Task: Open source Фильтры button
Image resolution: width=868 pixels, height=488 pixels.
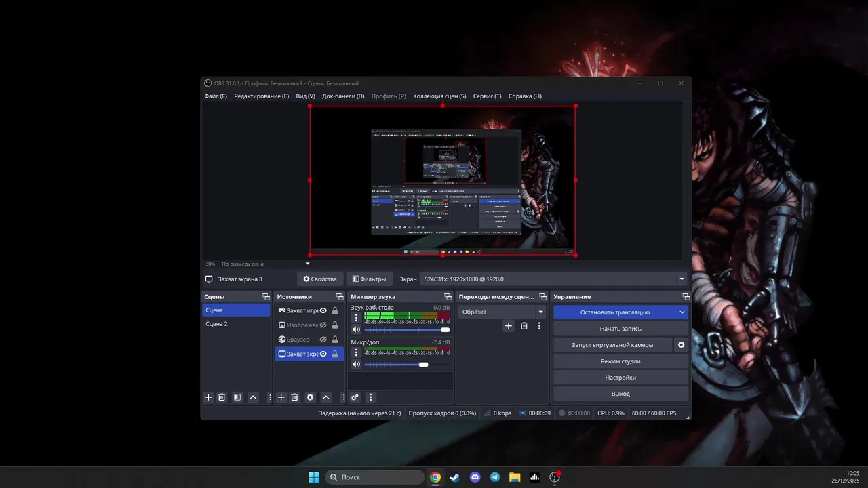Action: (x=369, y=279)
